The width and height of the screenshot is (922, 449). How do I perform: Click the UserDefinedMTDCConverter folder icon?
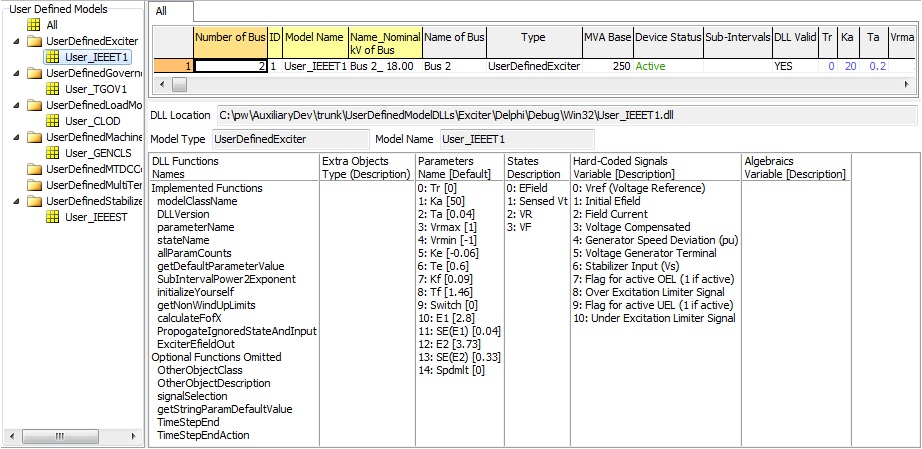35,169
